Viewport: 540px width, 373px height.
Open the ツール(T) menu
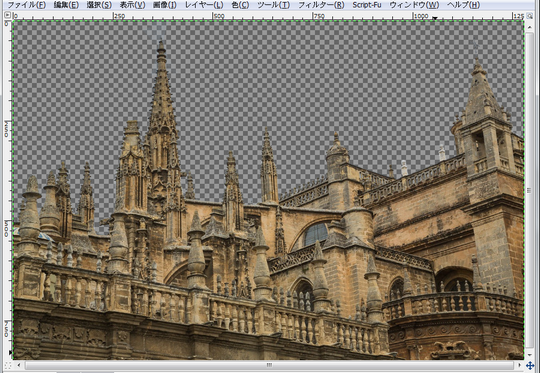273,5
